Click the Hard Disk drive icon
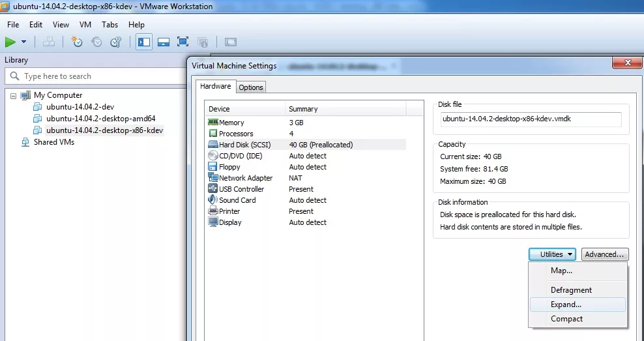 coord(212,144)
